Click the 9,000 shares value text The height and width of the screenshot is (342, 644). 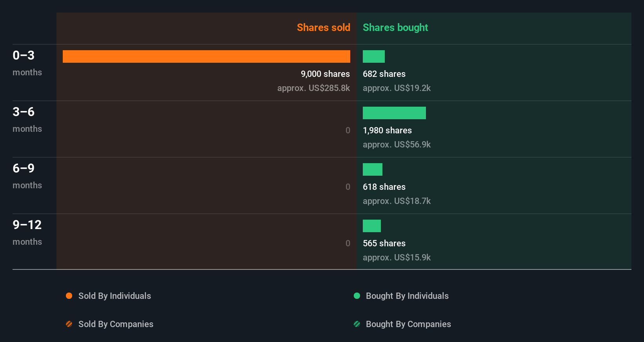coord(325,74)
